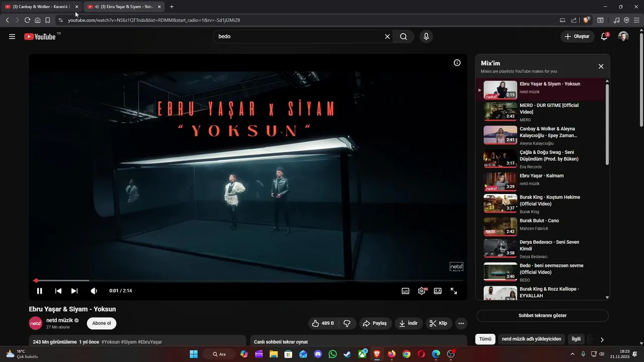Go to the YouTube home logo
The image size is (644, 362).
coord(40,37)
